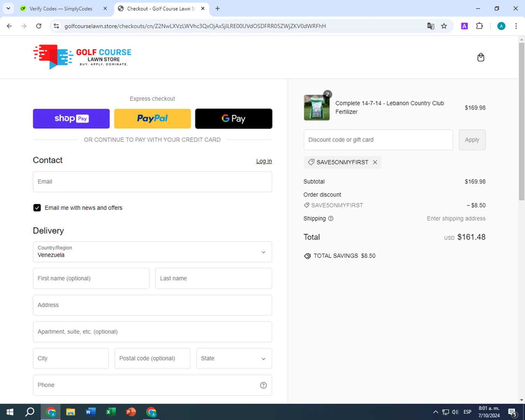Screen dimensions: 525x420
Task: Show hidden system tray icons
Action: [x=435, y=412]
